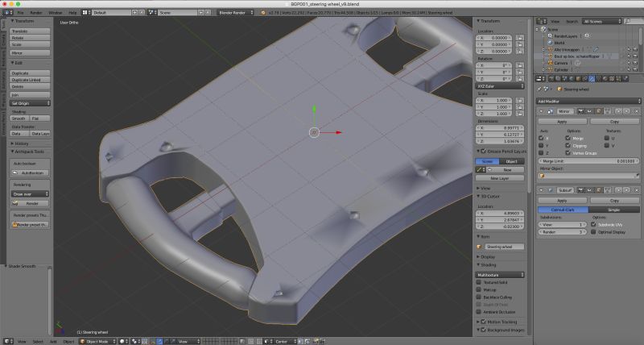Image resolution: width=644 pixels, height=345 pixels.
Task: Remove the Subsurf modifier with its X button
Action: coord(637,190)
